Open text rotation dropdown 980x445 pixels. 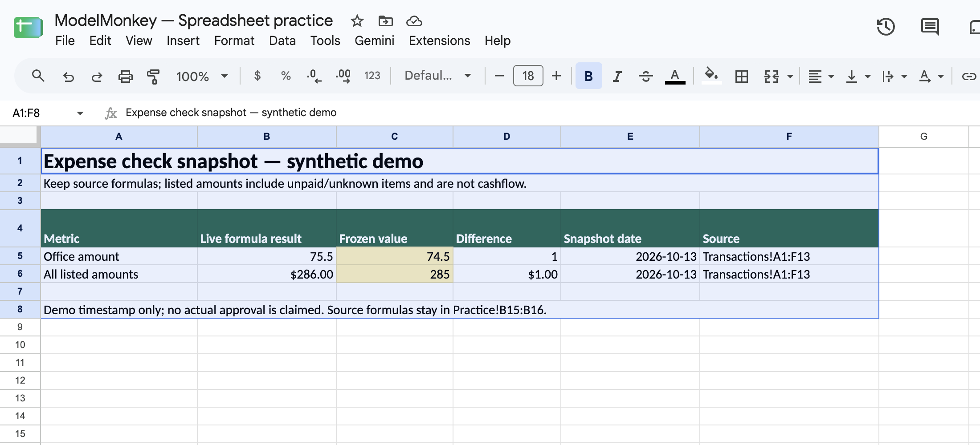[x=931, y=77]
